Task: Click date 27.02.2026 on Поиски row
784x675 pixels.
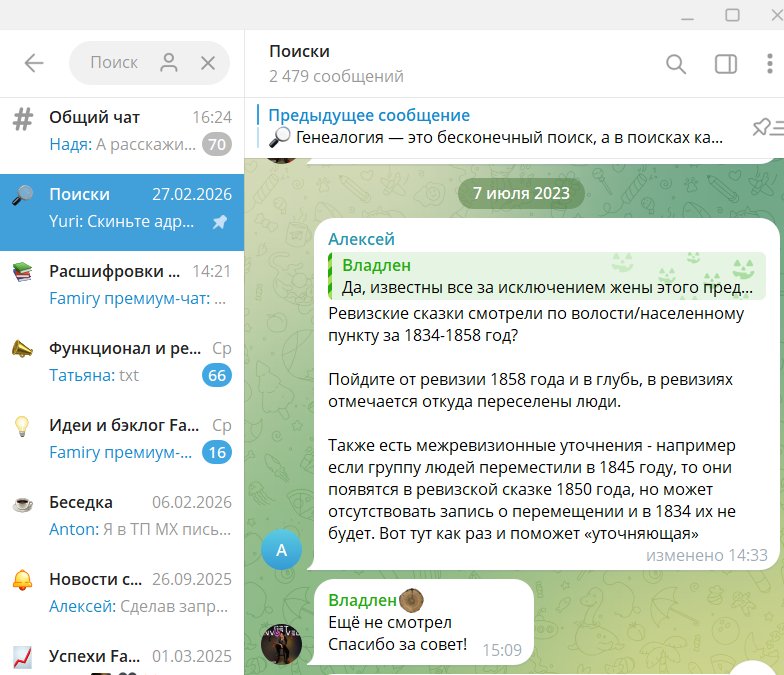Action: (192, 194)
